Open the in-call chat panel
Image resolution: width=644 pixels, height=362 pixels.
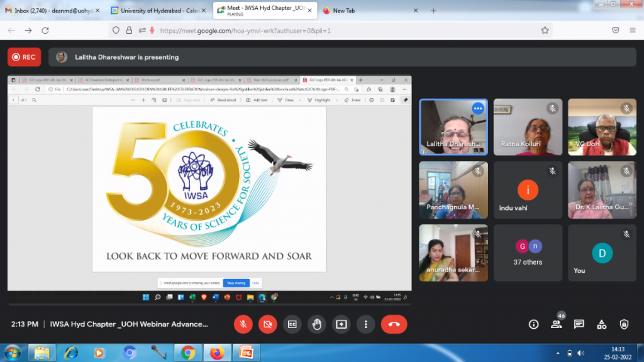pos(579,324)
